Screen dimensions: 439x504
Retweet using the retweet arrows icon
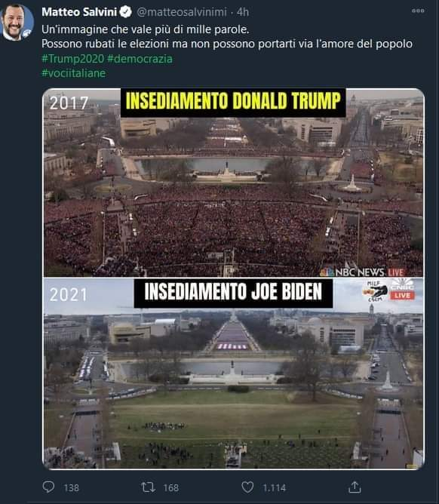148,487
